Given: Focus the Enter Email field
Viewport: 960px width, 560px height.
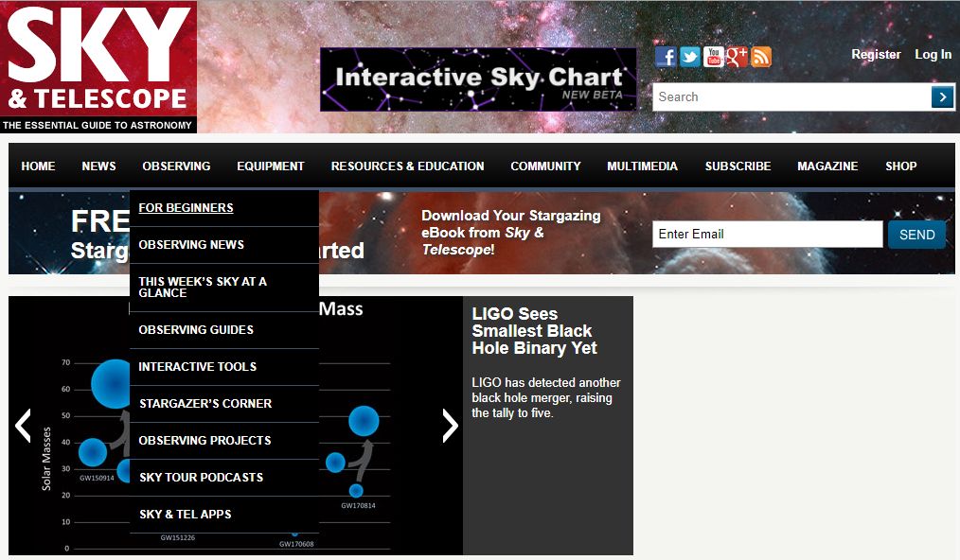Looking at the screenshot, I should pos(767,234).
